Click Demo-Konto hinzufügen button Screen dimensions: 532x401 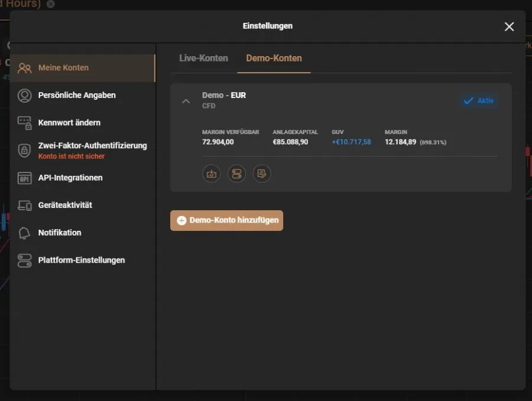click(x=226, y=220)
